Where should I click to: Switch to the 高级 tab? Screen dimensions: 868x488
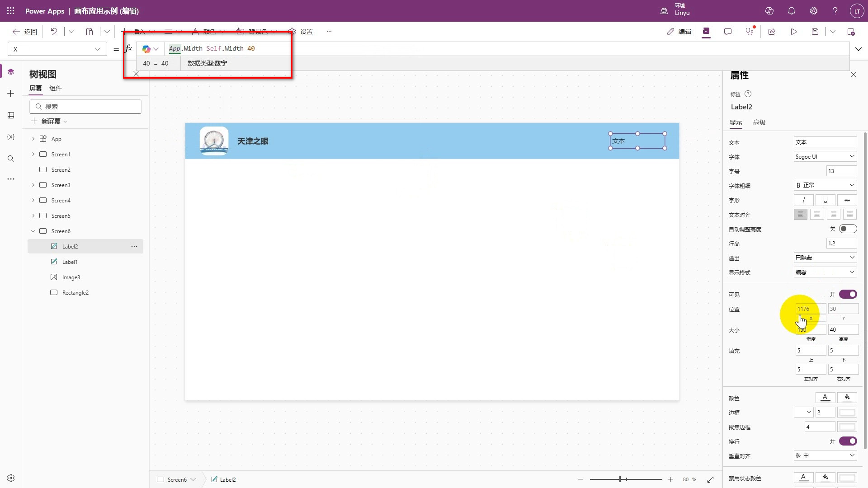[x=759, y=122]
